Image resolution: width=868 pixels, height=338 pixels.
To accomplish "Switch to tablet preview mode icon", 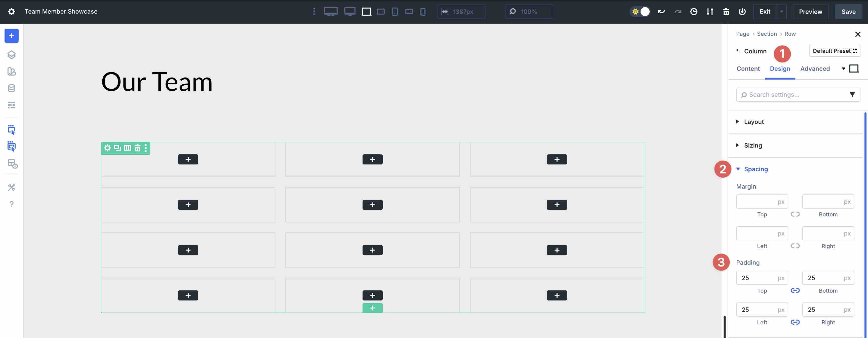I will (394, 11).
